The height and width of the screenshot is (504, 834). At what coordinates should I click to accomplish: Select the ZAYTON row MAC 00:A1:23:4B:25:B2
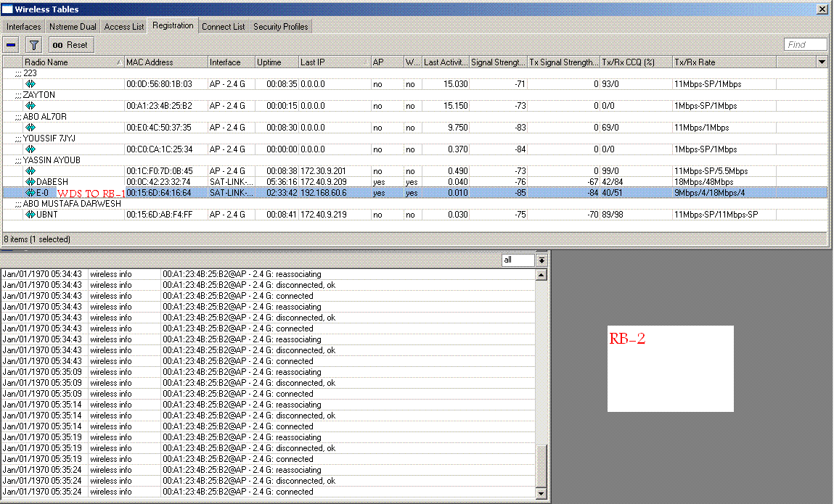click(159, 106)
